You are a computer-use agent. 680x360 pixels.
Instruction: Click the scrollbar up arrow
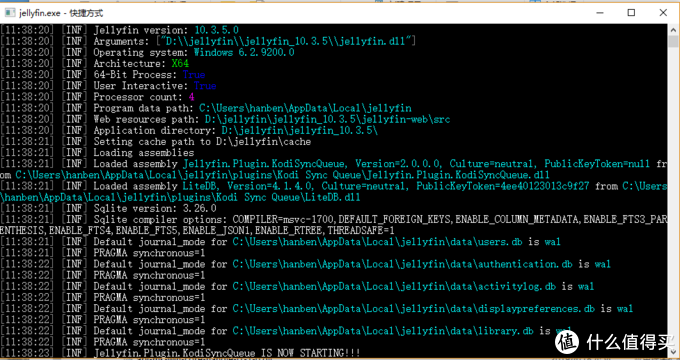pos(673,29)
